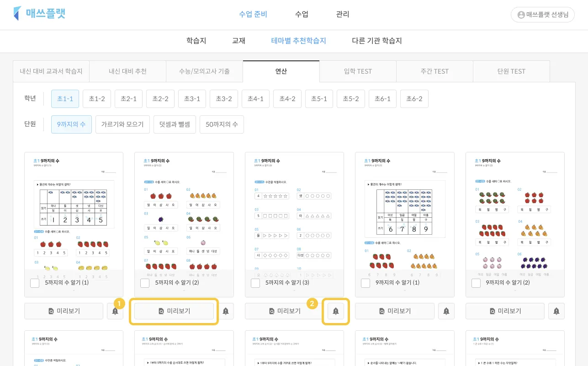Click the alert bell for 5까지의 수 알기 (3)

tap(336, 311)
